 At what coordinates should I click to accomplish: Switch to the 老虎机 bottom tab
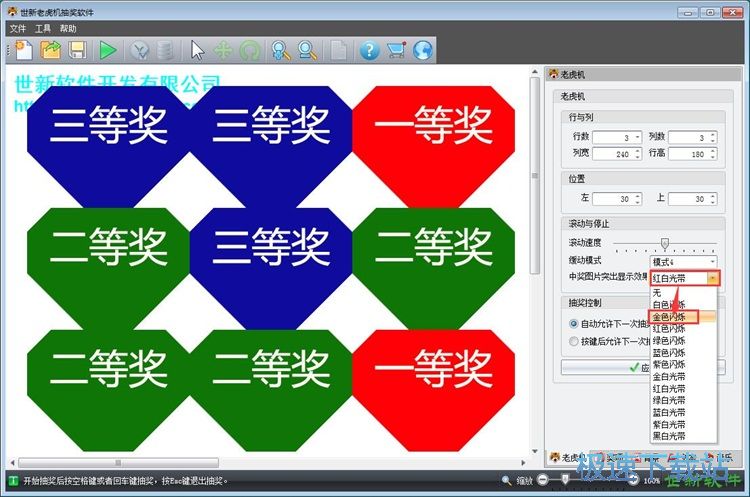[x=567, y=457]
